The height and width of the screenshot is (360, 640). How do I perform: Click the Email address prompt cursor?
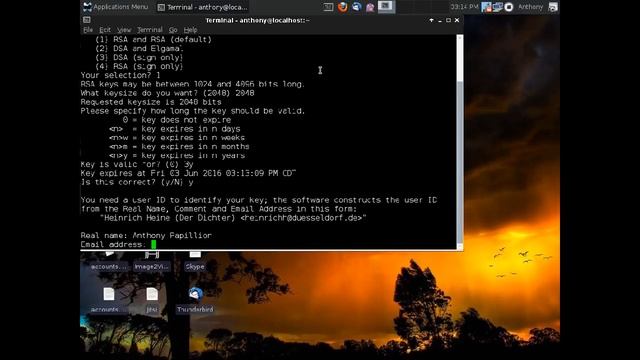pos(153,244)
